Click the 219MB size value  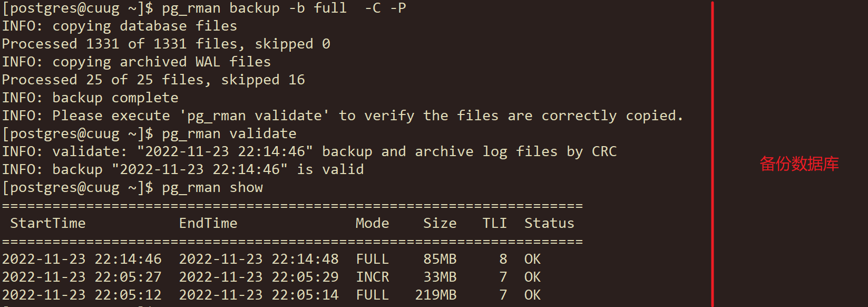(436, 295)
